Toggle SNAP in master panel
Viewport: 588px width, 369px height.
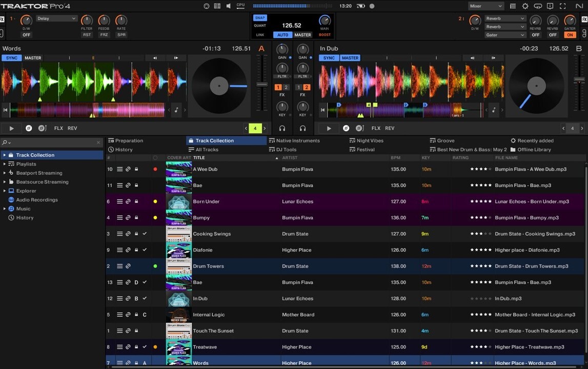tap(259, 17)
